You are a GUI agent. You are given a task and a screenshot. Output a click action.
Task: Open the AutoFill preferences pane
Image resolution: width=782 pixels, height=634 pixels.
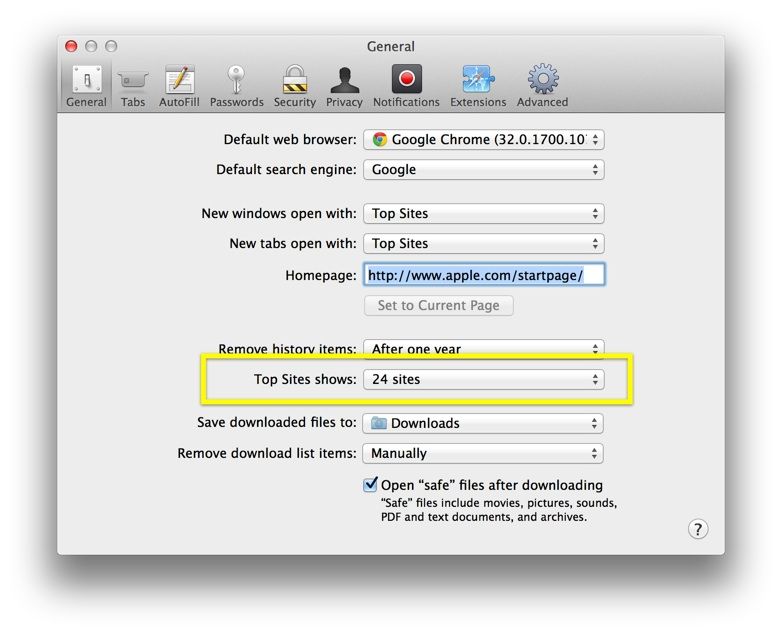[x=179, y=86]
